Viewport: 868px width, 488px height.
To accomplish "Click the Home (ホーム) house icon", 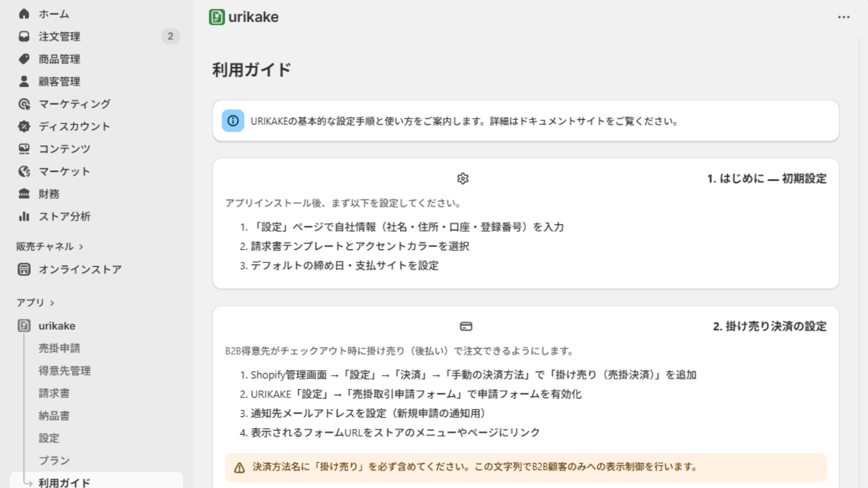I will [x=24, y=14].
